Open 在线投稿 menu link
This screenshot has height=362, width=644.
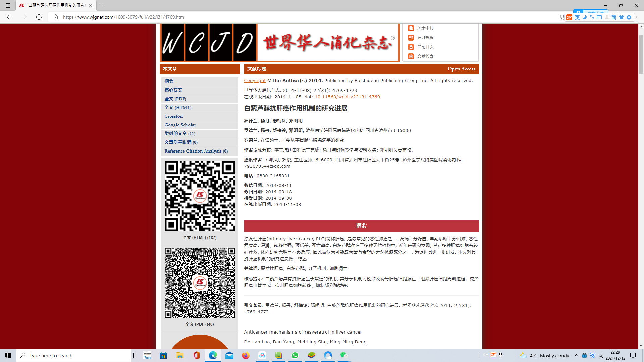425,38
